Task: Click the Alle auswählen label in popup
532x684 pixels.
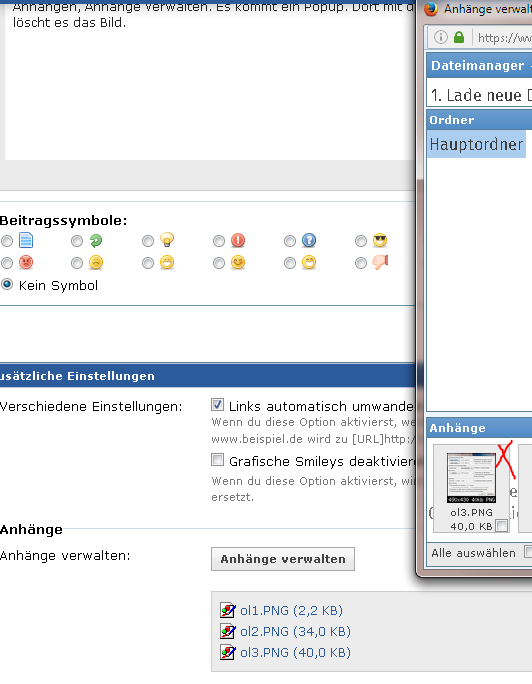Action: point(473,553)
